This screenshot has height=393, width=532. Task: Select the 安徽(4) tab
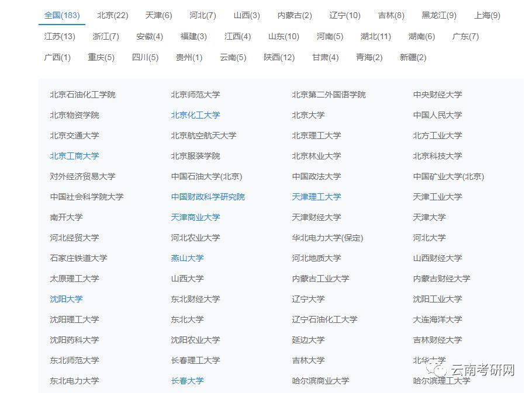tap(150, 37)
